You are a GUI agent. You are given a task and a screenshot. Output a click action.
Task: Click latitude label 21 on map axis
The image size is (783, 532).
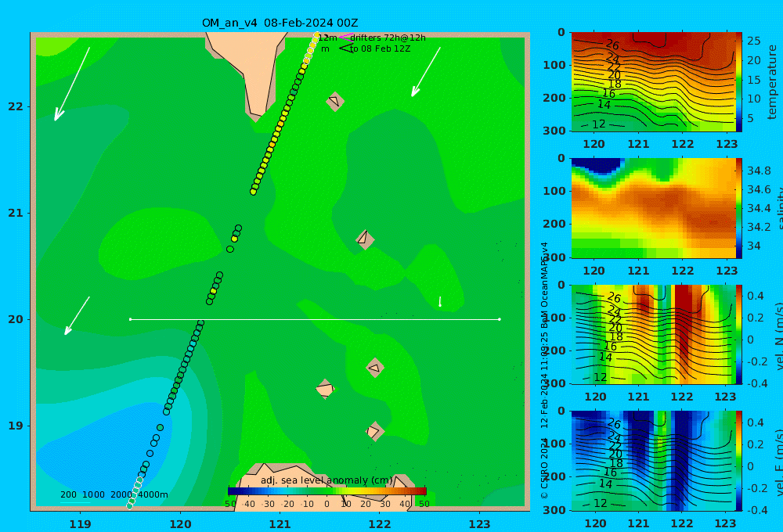pos(16,213)
